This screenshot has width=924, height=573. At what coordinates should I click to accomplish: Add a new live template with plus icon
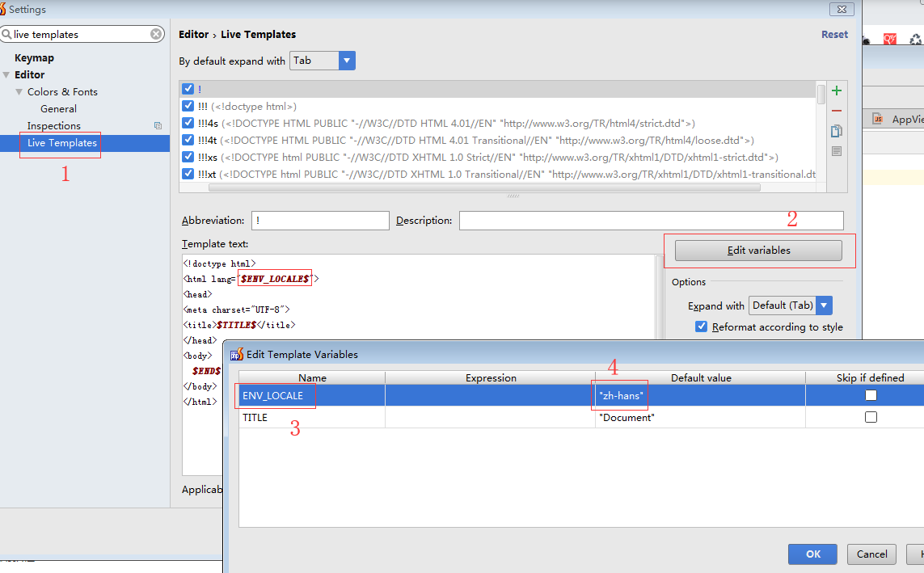point(836,91)
